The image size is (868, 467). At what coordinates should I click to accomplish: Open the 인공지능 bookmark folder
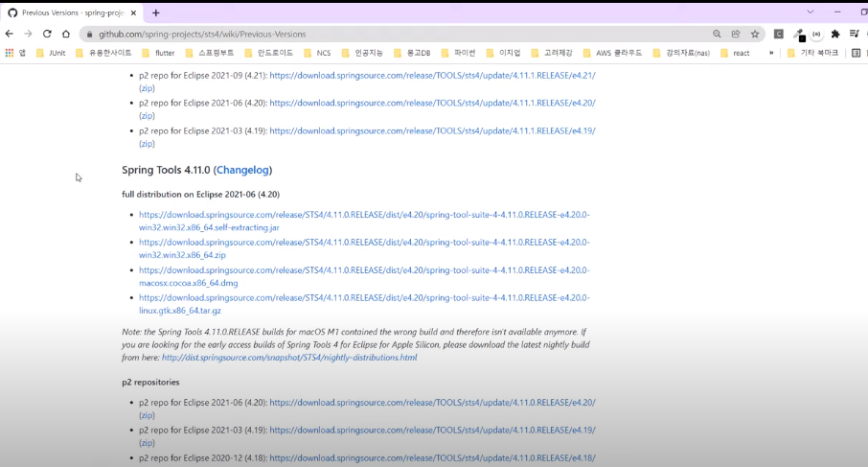(x=362, y=53)
